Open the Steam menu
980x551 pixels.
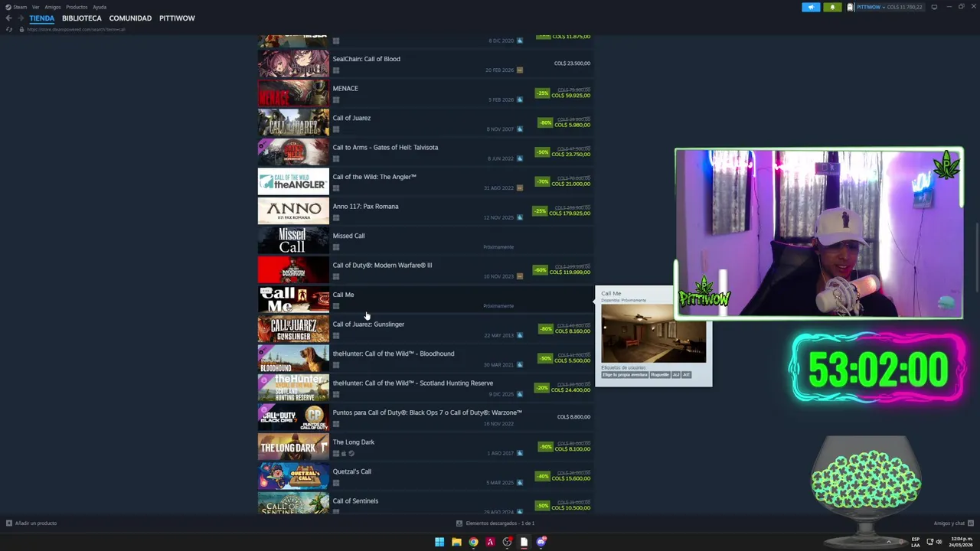16,7
